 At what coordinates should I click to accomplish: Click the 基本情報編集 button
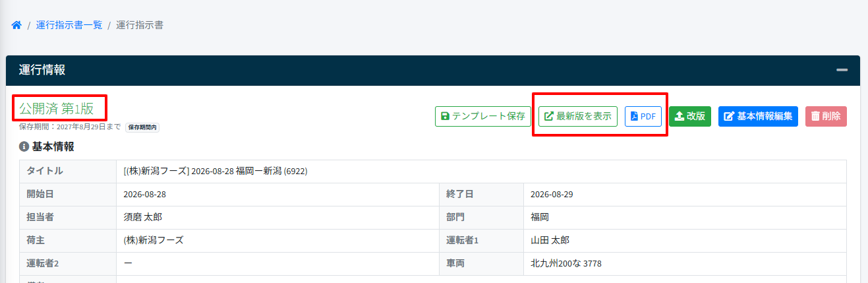pos(758,116)
